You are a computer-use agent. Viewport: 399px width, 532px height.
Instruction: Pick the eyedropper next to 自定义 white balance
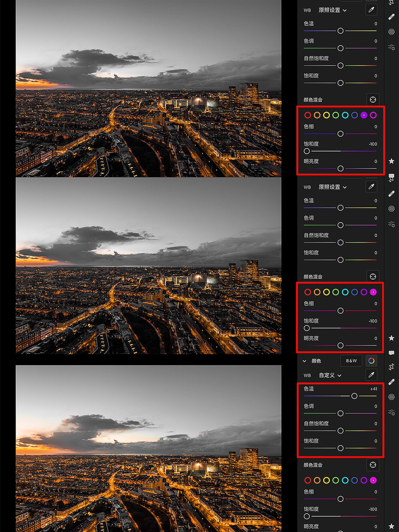coord(371,375)
